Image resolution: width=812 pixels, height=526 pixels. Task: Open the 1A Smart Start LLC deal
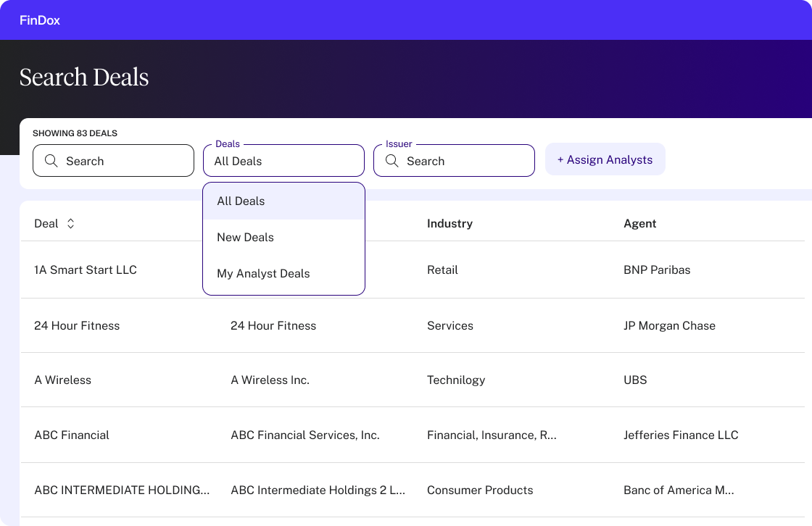86,270
